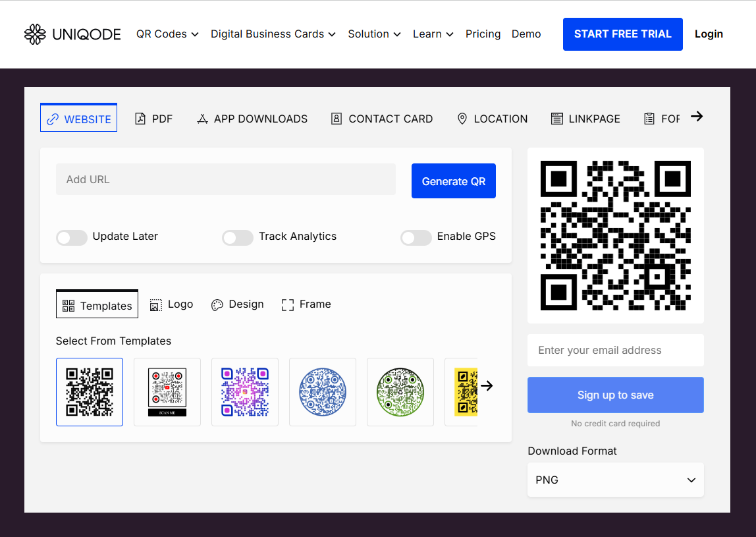Screen dimensions: 756x537
Task: Switch to the CONTACT CARD tab
Action: click(x=382, y=119)
